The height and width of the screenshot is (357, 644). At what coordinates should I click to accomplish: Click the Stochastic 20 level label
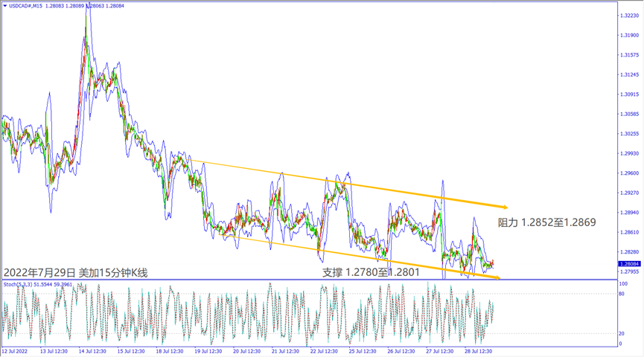pos(621,333)
